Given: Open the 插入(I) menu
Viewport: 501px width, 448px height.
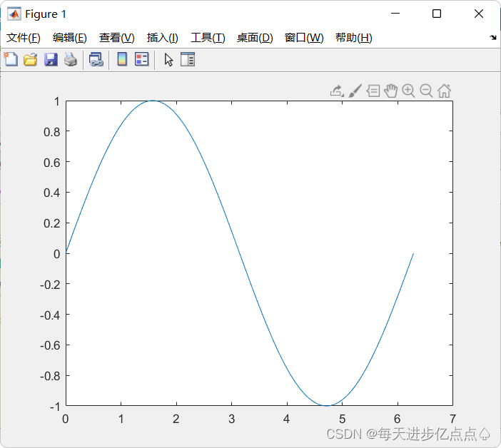Looking at the screenshot, I should pyautogui.click(x=162, y=38).
